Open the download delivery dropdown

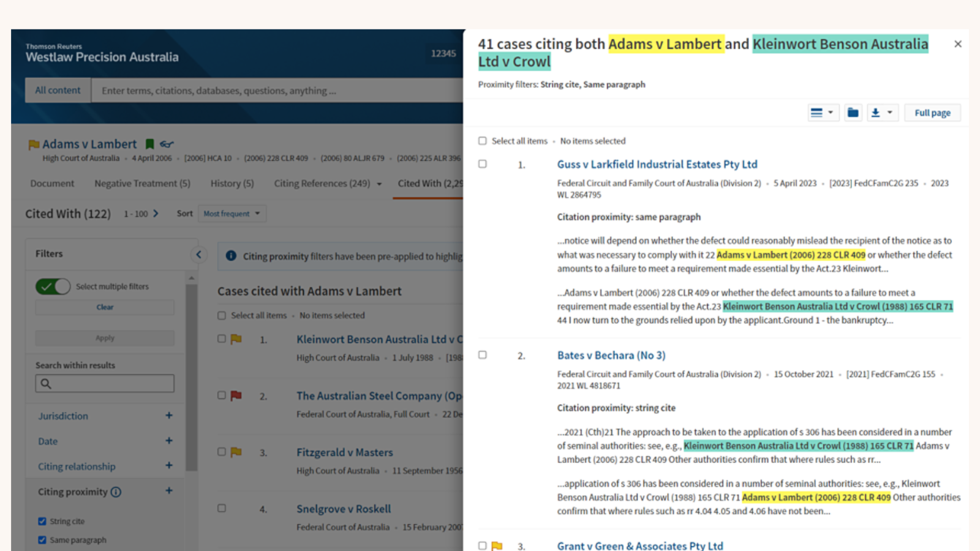coord(882,113)
